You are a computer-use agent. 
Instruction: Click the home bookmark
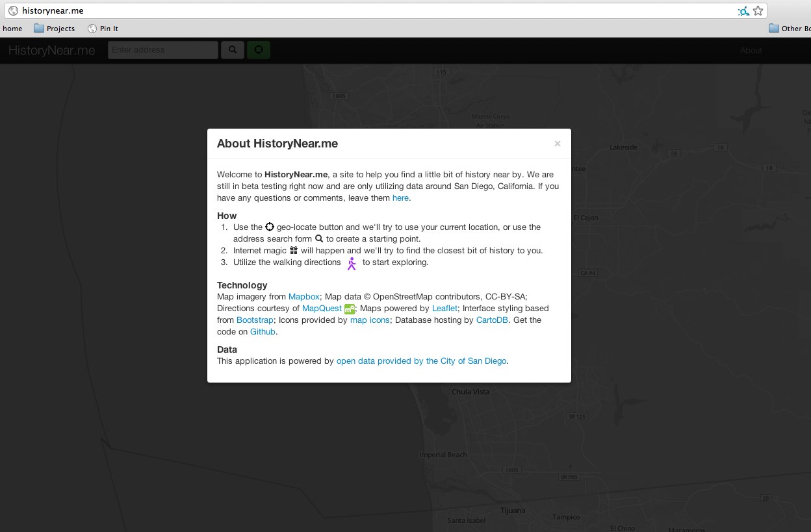(12, 29)
